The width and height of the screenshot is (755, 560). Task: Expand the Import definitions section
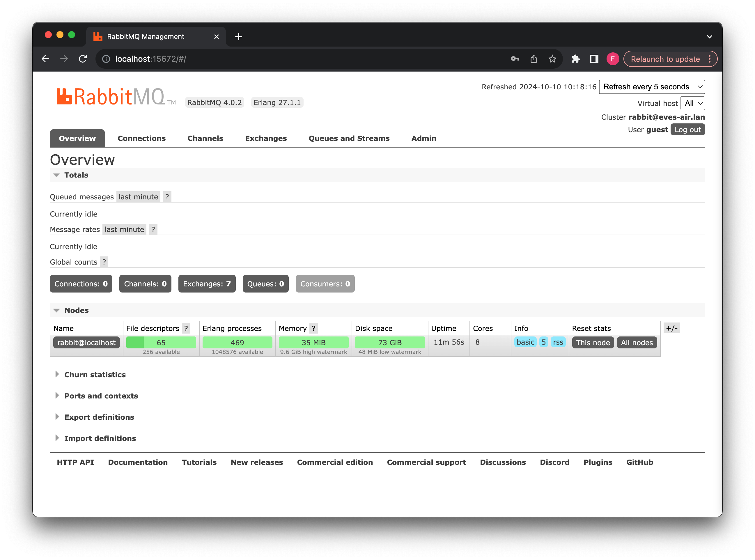point(100,438)
